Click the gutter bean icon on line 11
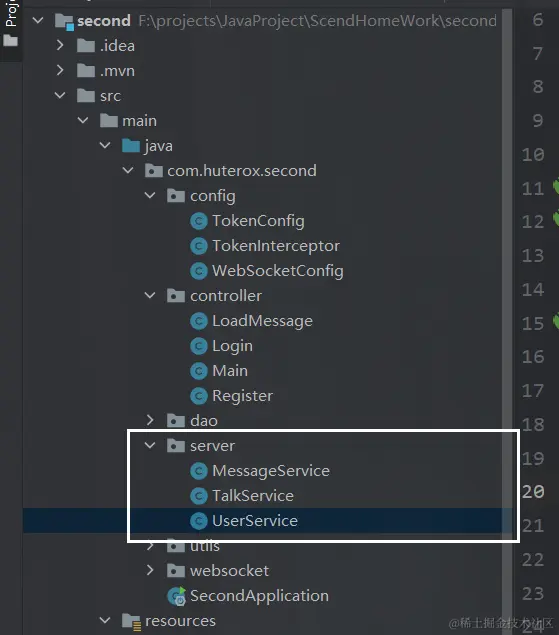Viewport: 559px width, 635px height. (556, 186)
